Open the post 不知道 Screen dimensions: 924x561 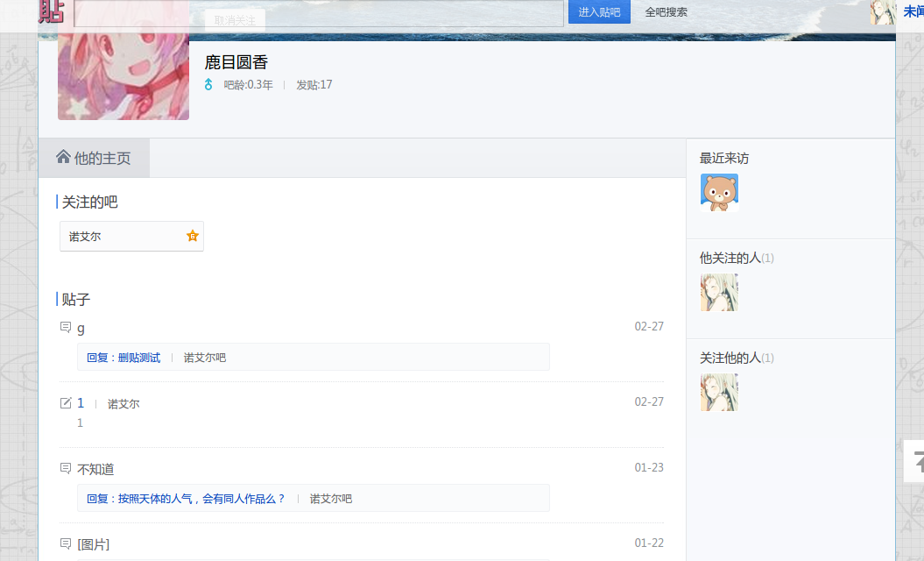[95, 469]
